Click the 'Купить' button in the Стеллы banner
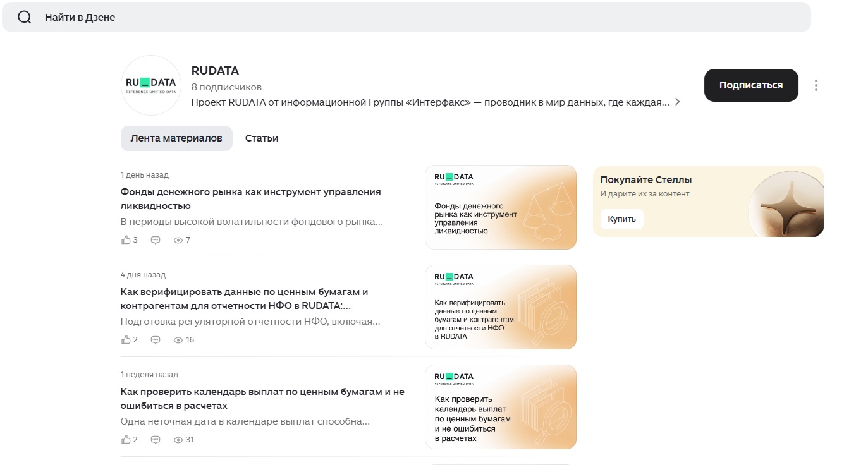This screenshot has width=868, height=465. (622, 219)
